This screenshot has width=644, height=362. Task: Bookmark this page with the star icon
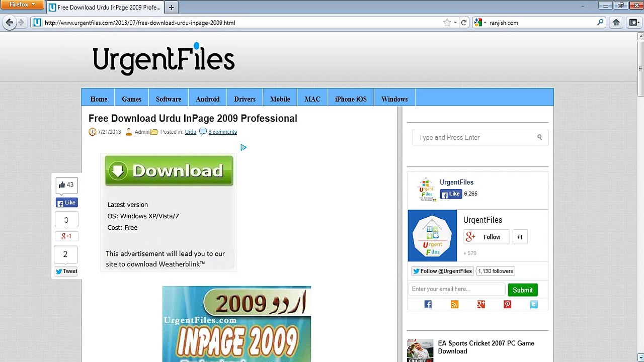point(447,23)
